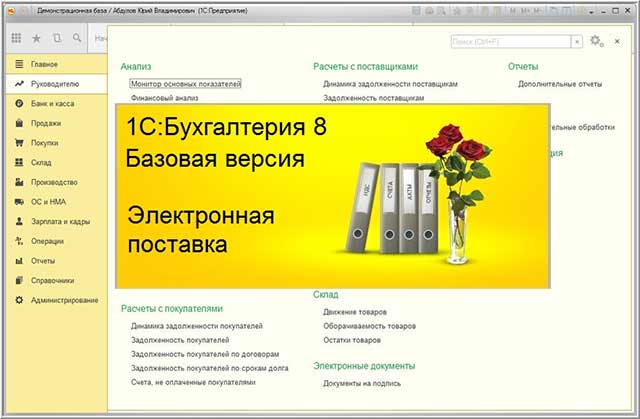Open the sections menu grid icon
Image resolution: width=640 pixels, height=419 pixels.
[x=16, y=38]
